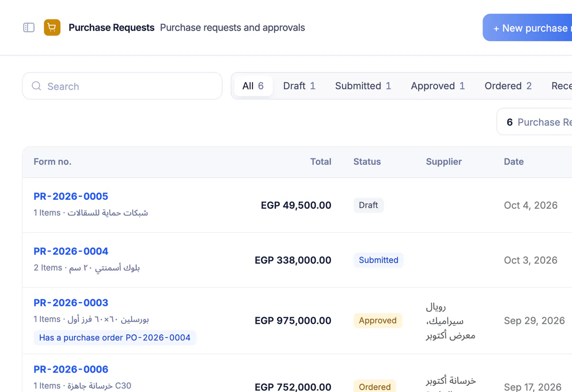Click the orange shopping cart icon

(x=52, y=27)
